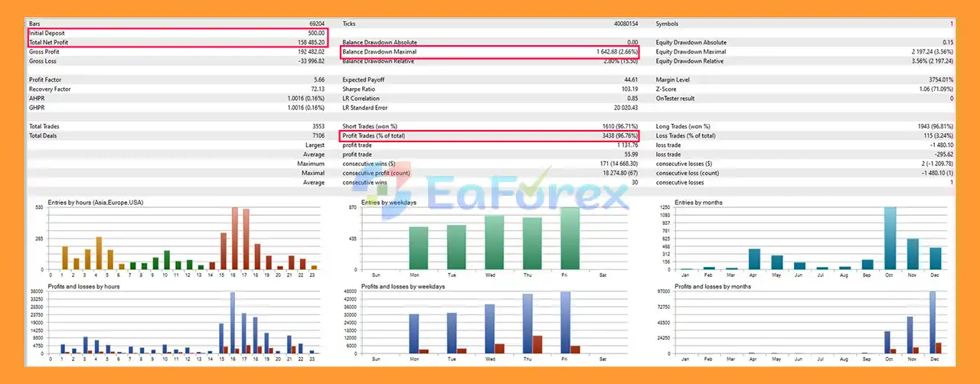Click the Recovery Factor value 72.13

(316, 89)
